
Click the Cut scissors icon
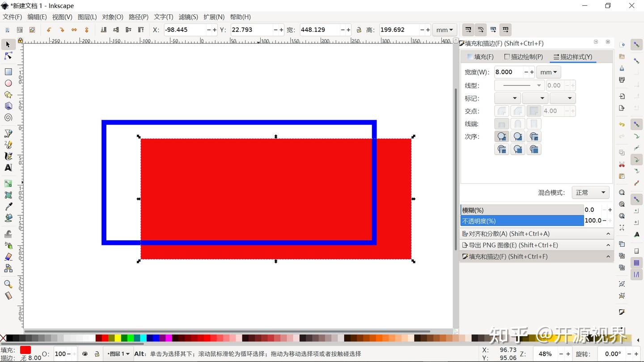[x=622, y=164]
